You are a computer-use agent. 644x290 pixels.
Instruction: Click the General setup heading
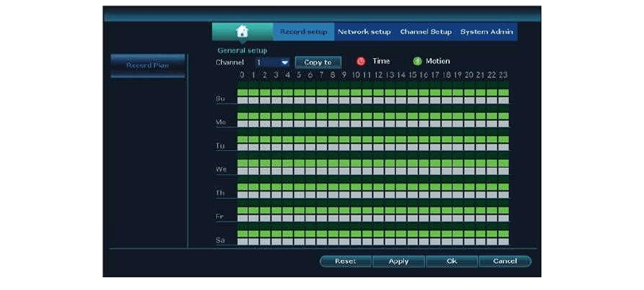coord(242,51)
